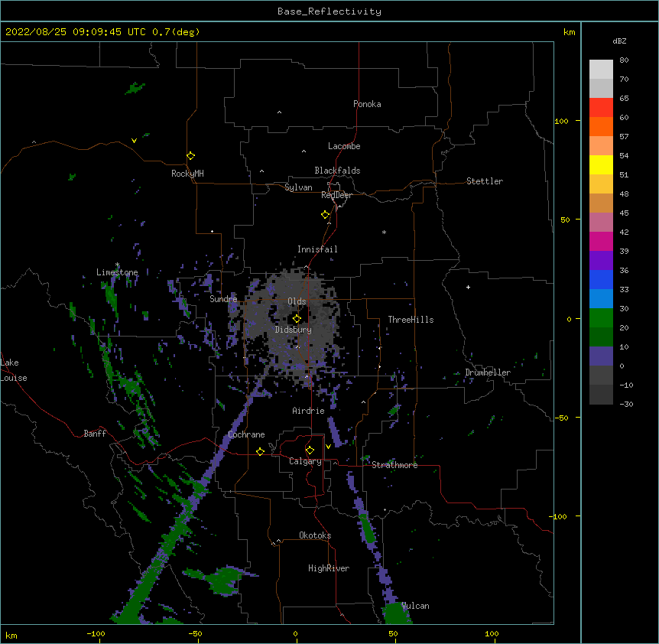Screen dimensions: 659x644
Task: Click the Limestone label
Action: [117, 272]
